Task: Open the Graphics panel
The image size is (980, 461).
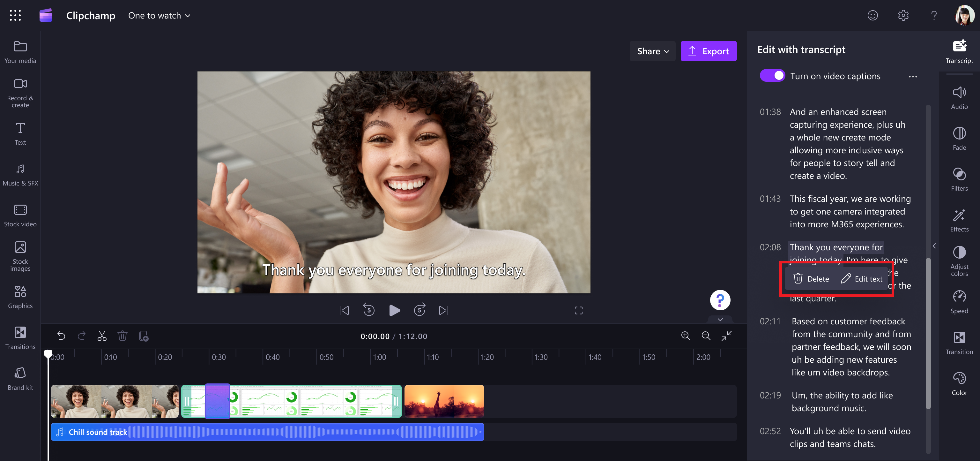Action: (x=20, y=296)
